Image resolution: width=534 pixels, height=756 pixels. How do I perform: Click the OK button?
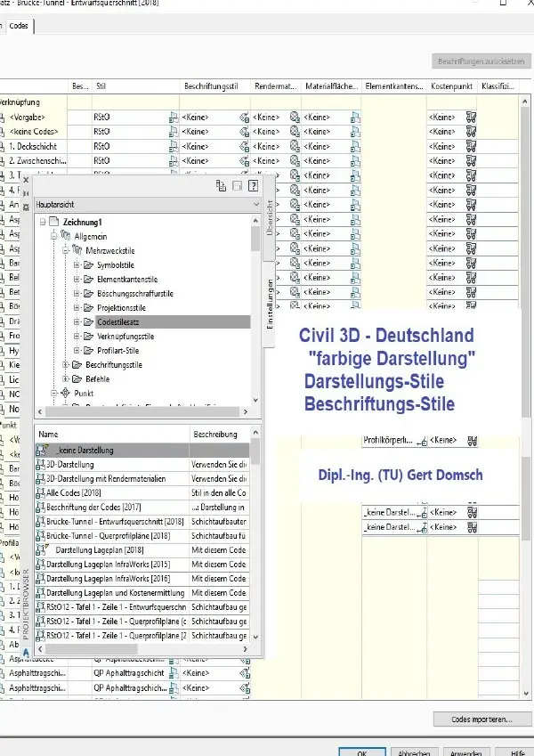point(362,752)
